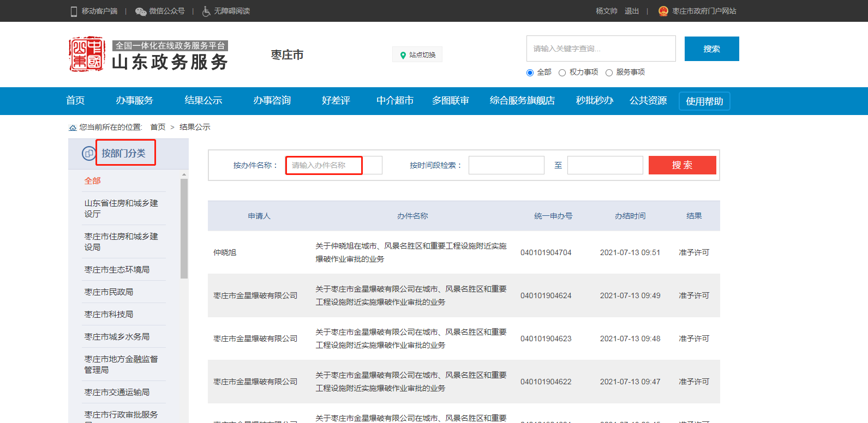Open the start date picker field
The height and width of the screenshot is (423, 868).
pos(506,165)
